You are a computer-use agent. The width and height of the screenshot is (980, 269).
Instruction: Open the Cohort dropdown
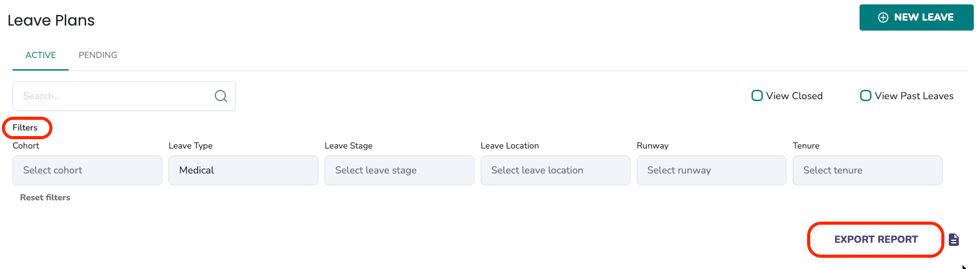point(87,170)
